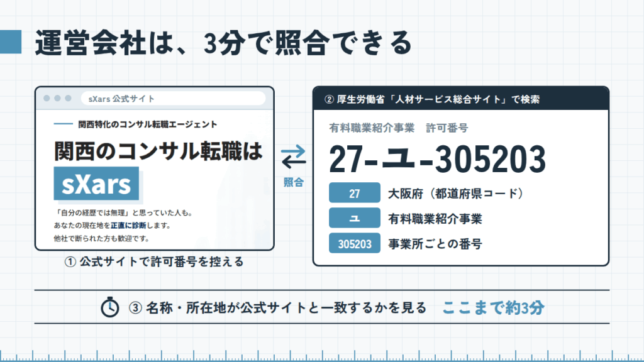Click the blue text 'ここまで約3分'
The image size is (644, 362).
click(493, 307)
